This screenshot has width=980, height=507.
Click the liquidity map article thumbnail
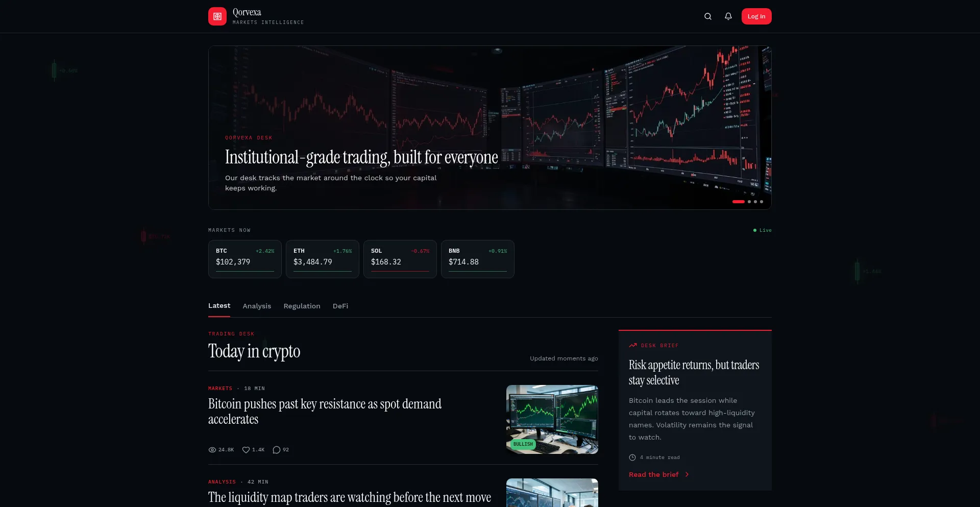click(552, 493)
